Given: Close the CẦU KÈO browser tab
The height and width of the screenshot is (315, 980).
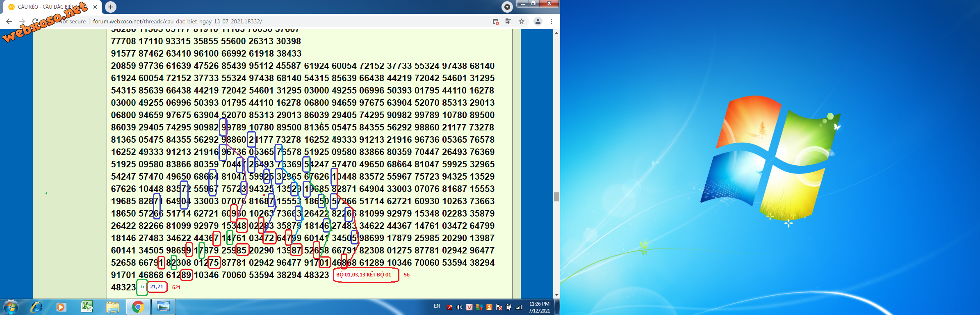Looking at the screenshot, I should 95,7.
